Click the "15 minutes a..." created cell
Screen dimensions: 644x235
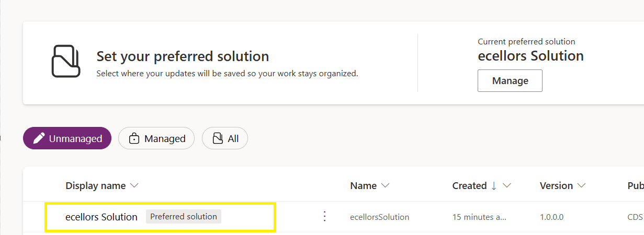[x=479, y=217]
